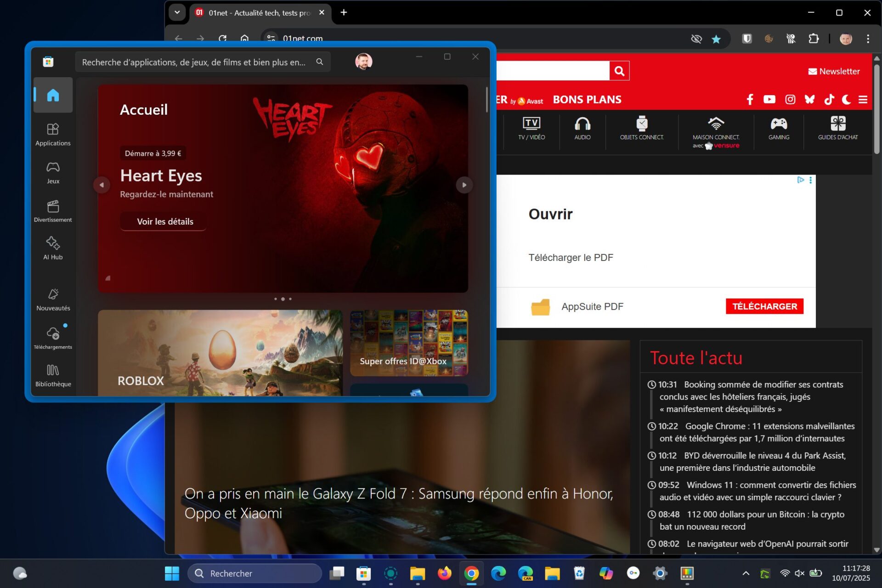882x588 pixels.
Task: Open 01net Instagram icon
Action: point(790,100)
